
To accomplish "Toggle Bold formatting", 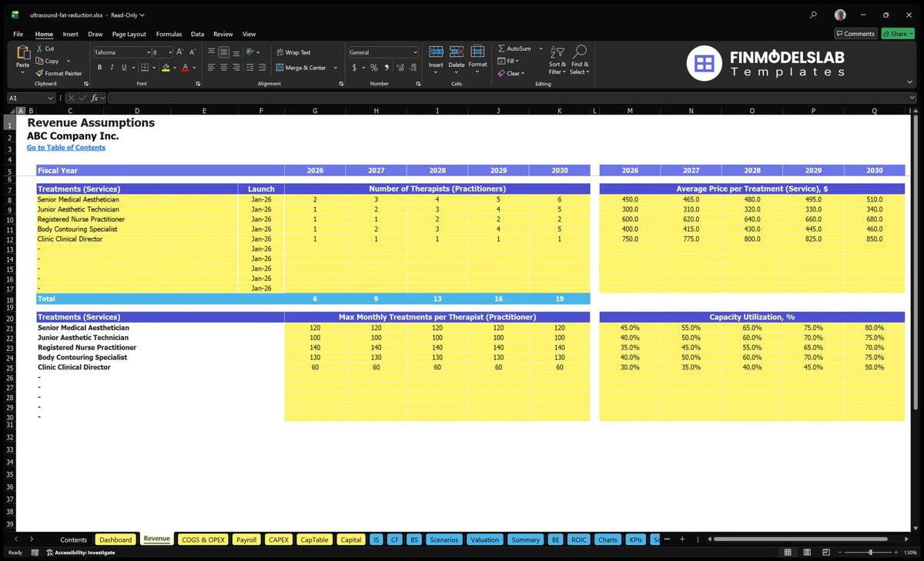I will [99, 68].
